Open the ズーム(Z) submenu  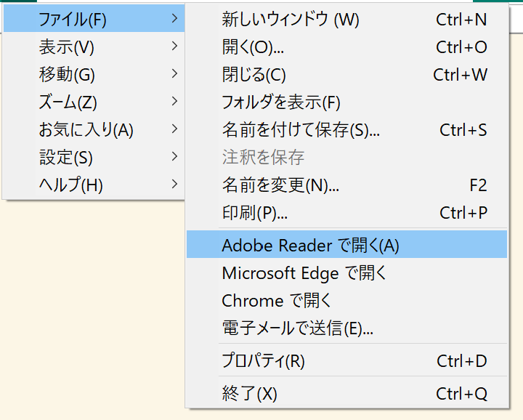(94, 102)
